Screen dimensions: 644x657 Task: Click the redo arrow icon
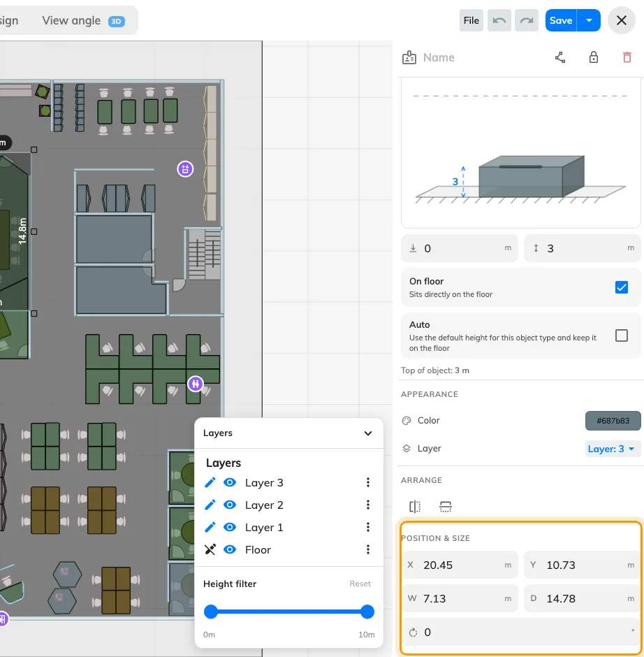tap(527, 20)
